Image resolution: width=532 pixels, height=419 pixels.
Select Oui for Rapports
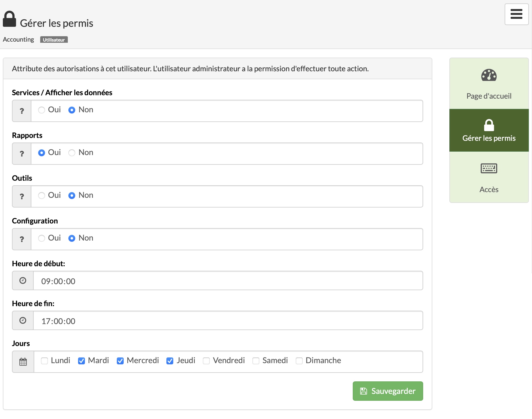42,153
